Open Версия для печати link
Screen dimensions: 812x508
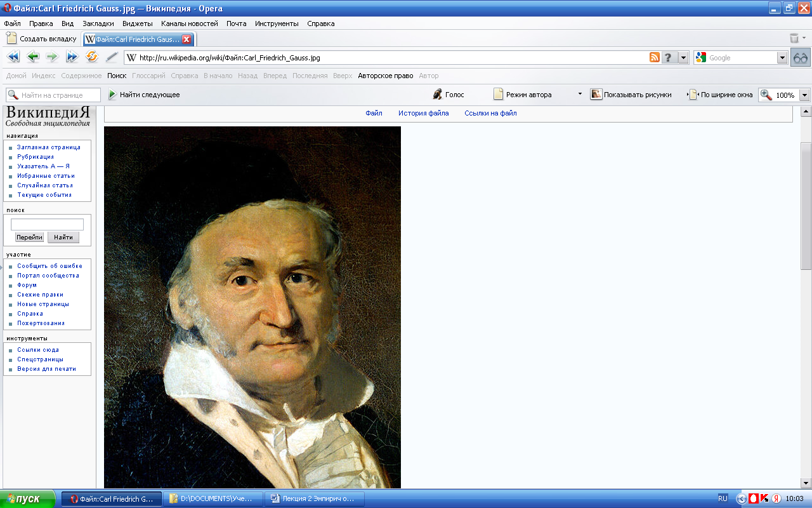click(x=46, y=369)
